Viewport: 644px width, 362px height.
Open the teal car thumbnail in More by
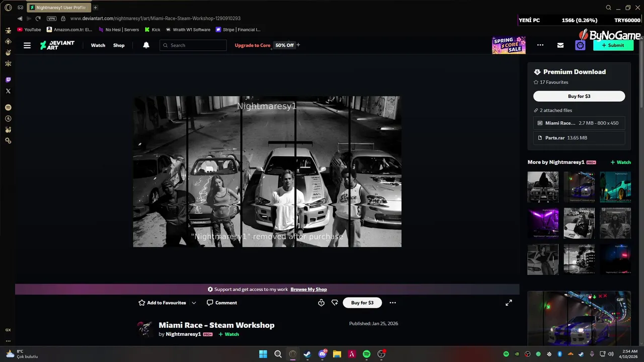point(615,187)
